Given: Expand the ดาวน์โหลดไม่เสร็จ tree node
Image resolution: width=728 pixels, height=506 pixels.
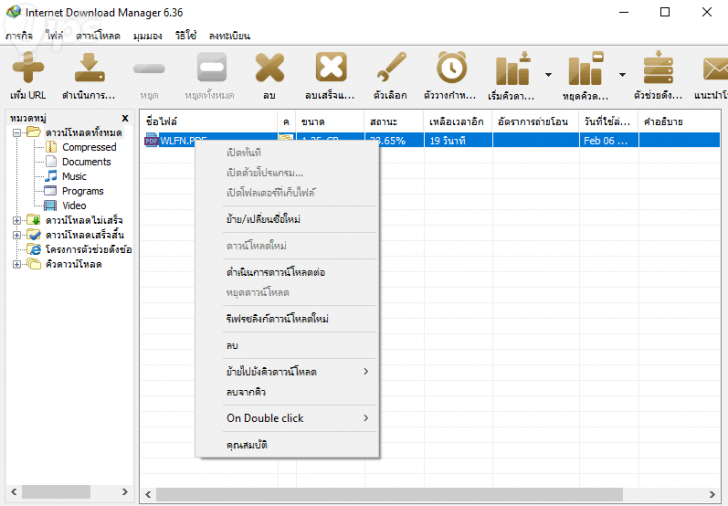Looking at the screenshot, I should coord(17,221).
